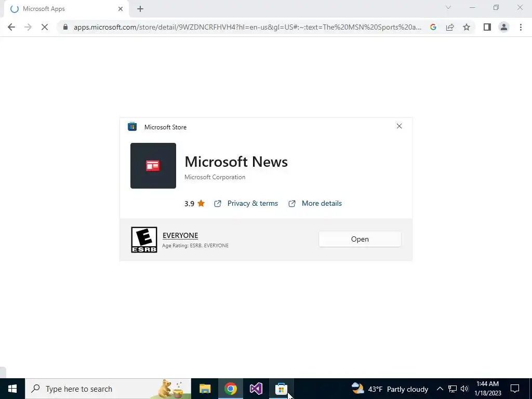The width and height of the screenshot is (532, 399).
Task: Open Chrome profile avatar menu
Action: (504, 27)
